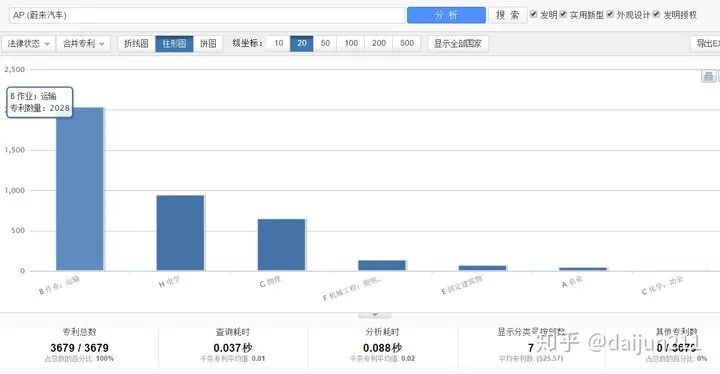
Task: Collapse the chart panel with the arrow handle
Action: tap(375, 315)
